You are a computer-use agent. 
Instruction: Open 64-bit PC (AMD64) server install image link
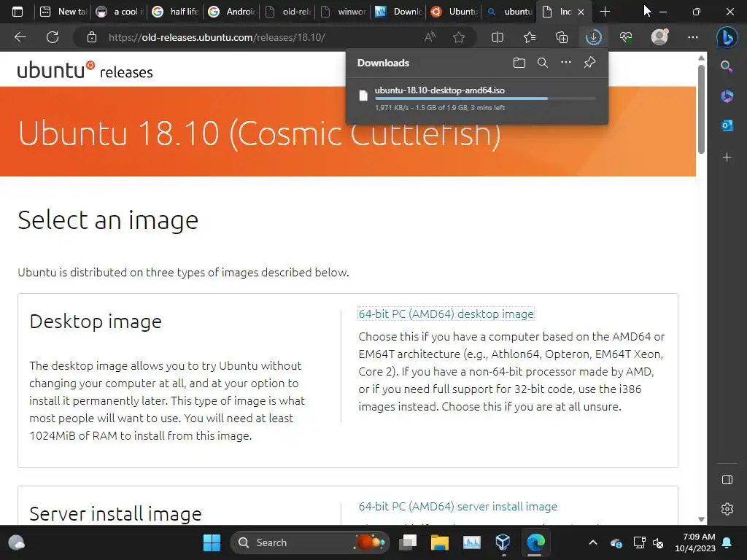coord(458,506)
